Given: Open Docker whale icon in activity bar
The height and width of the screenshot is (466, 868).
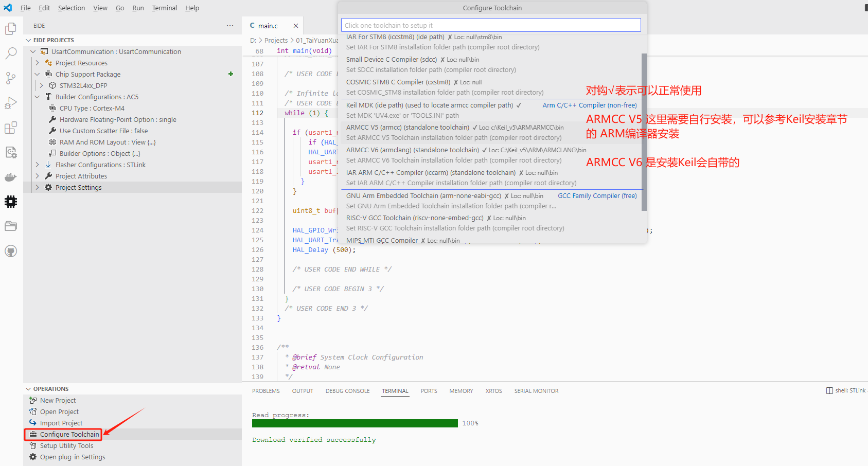Looking at the screenshot, I should (x=11, y=177).
